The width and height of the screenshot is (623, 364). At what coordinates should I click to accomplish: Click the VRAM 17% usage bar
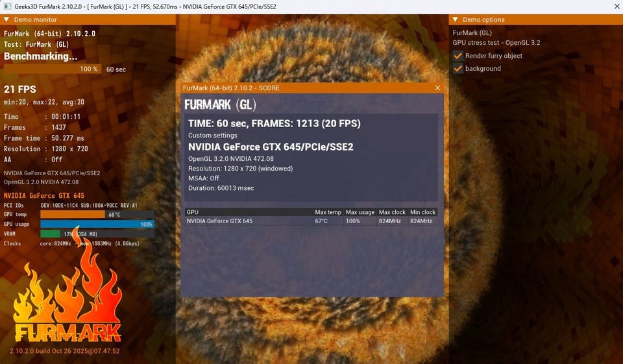tap(97, 234)
